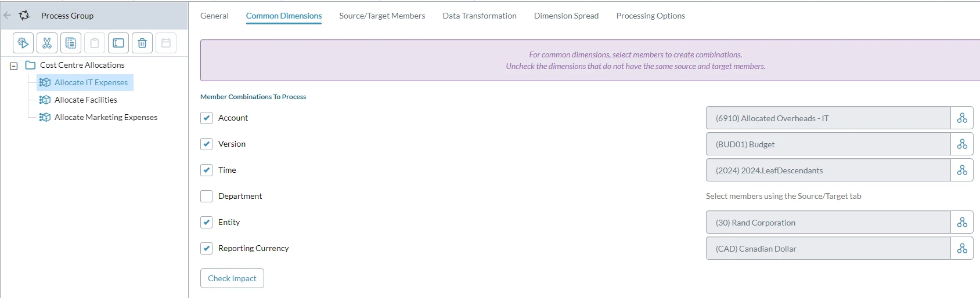
Task: Open member selector for Entity dimension
Action: [x=962, y=222]
